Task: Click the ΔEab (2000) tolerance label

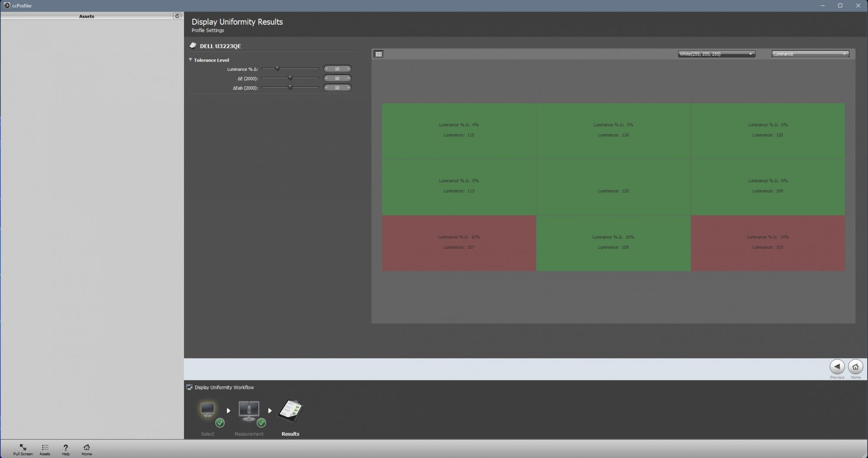Action: tap(245, 88)
